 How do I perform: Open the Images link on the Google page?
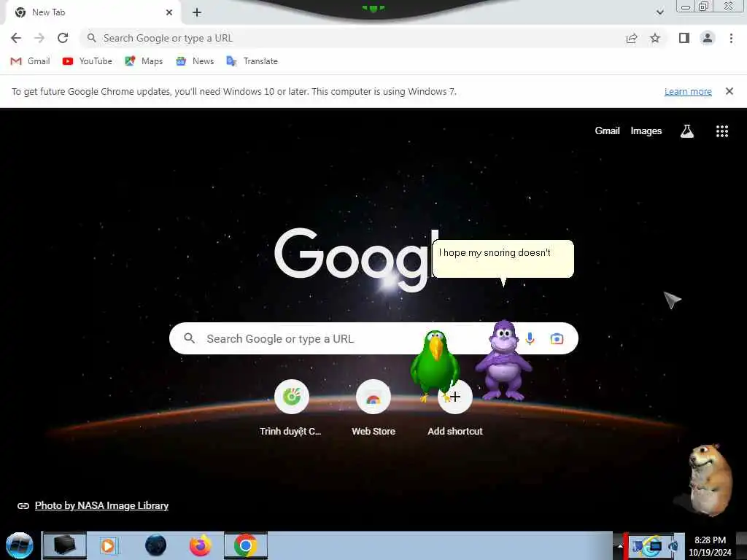pos(646,131)
